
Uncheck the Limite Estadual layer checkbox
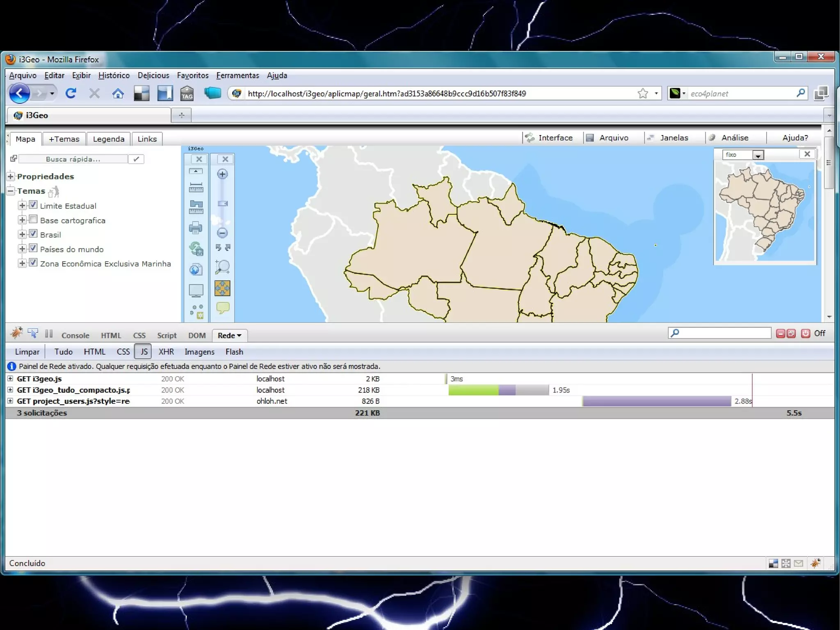[x=33, y=205]
